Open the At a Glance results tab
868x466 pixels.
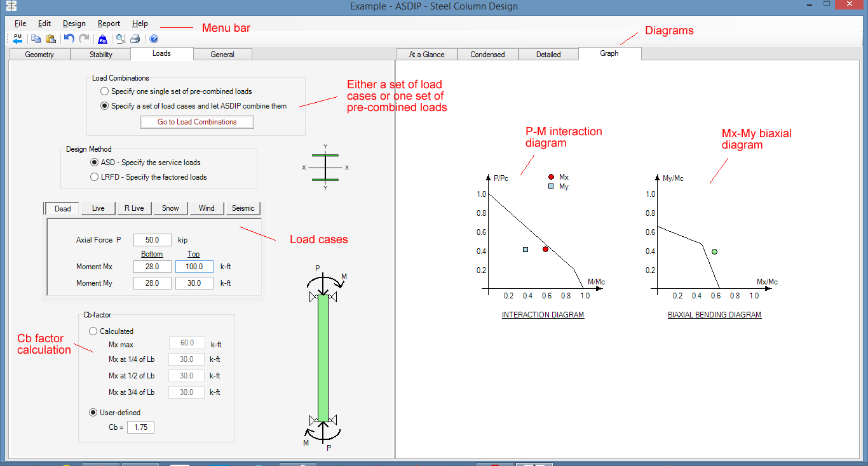426,55
